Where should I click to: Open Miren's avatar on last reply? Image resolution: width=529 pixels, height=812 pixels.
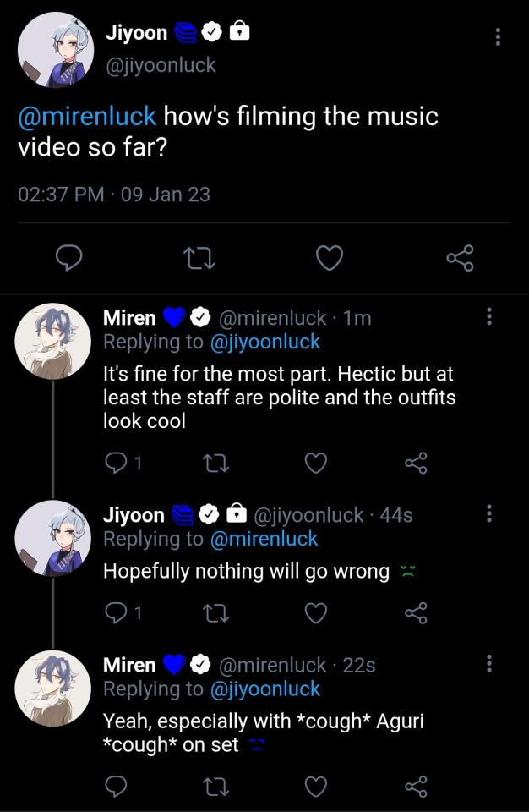53,688
